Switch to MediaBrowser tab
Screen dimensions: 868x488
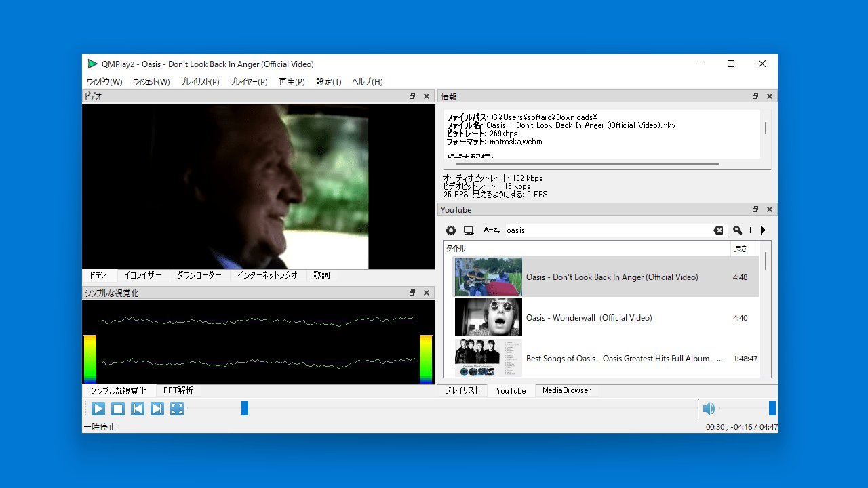(x=566, y=390)
